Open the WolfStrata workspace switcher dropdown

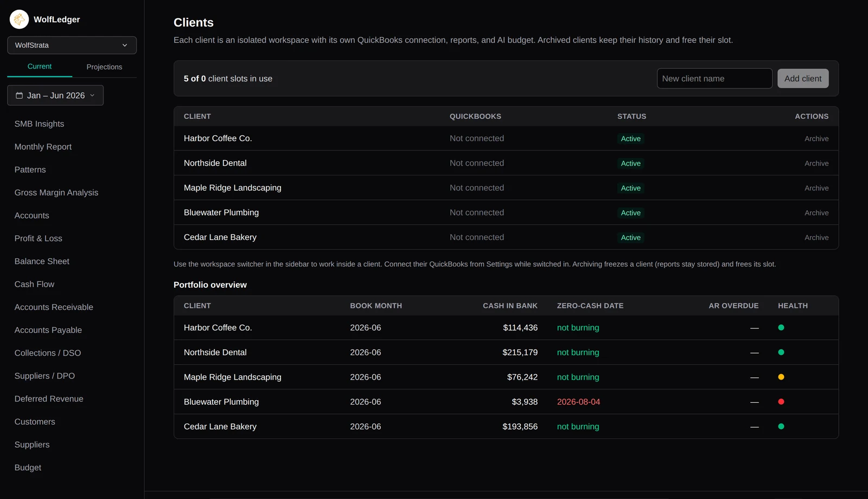[72, 45]
